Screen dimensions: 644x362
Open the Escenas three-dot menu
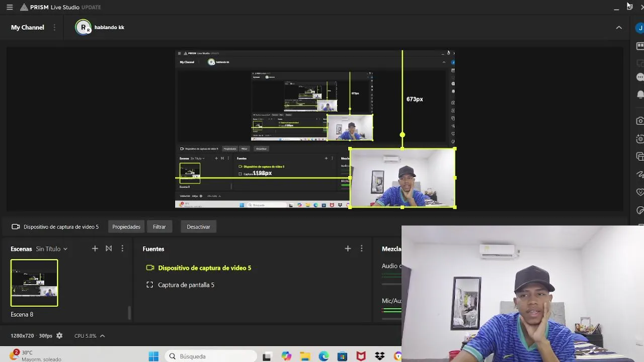click(x=122, y=248)
